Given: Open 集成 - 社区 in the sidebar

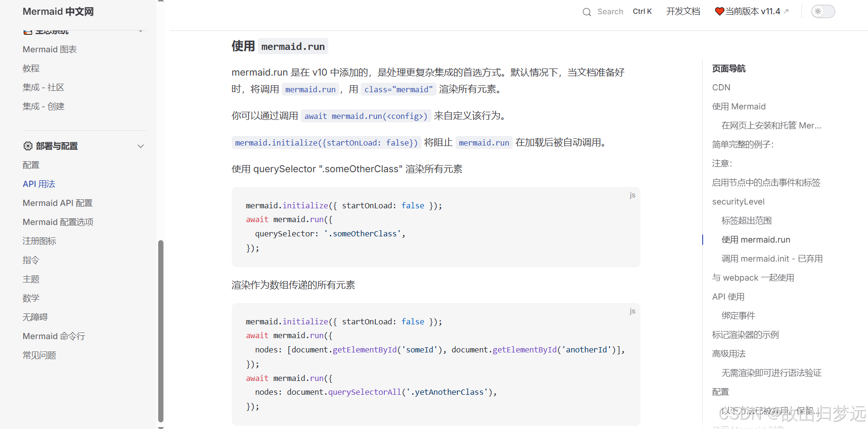Looking at the screenshot, I should point(43,88).
